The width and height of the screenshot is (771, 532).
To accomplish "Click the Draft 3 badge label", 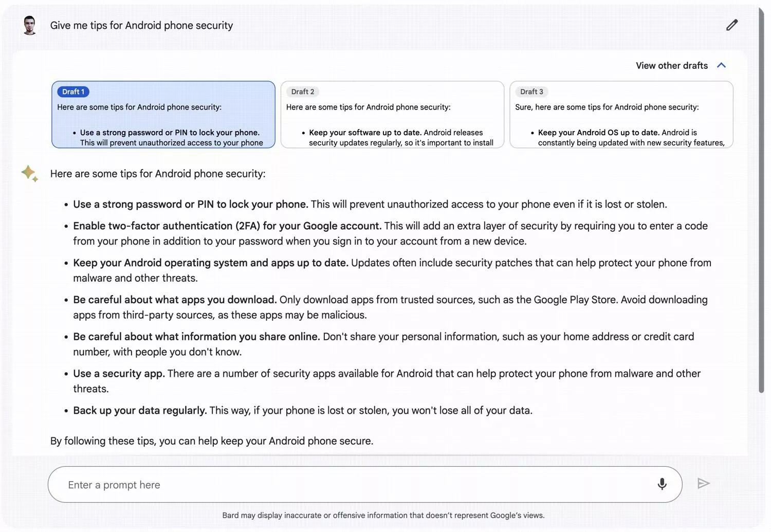I will tap(531, 91).
